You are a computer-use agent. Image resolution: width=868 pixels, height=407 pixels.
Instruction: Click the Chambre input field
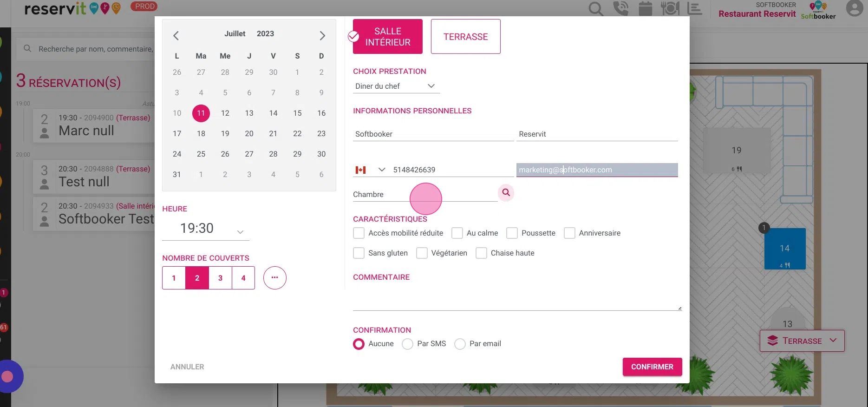pos(425,195)
